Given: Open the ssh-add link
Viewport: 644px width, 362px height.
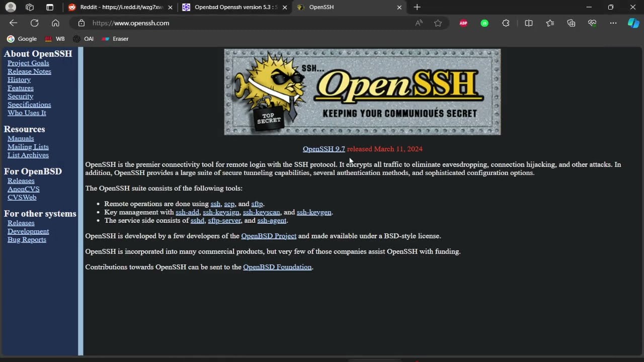Looking at the screenshot, I should pyautogui.click(x=187, y=212).
